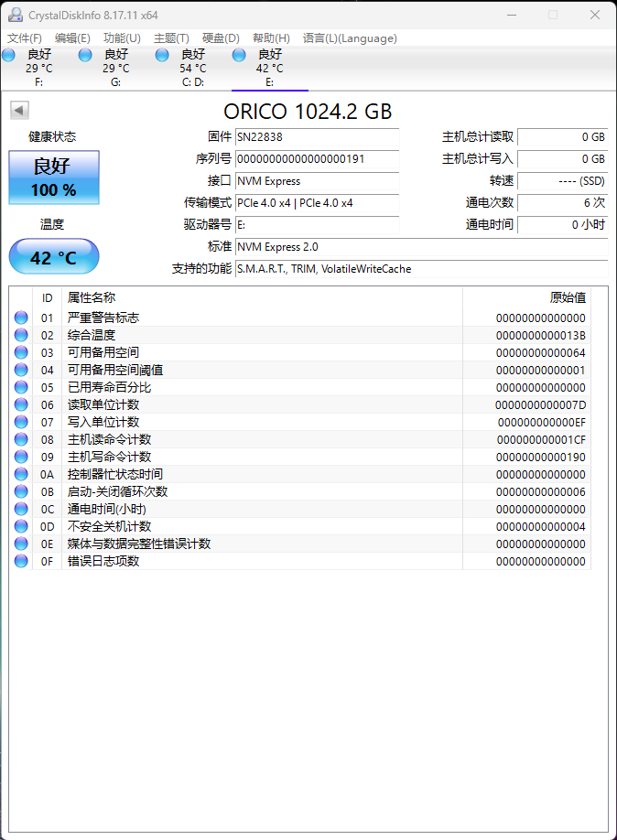Click raw value 00000000000006 of 启动-关闭循环次数
Screen dimensions: 617x840
pos(540,491)
